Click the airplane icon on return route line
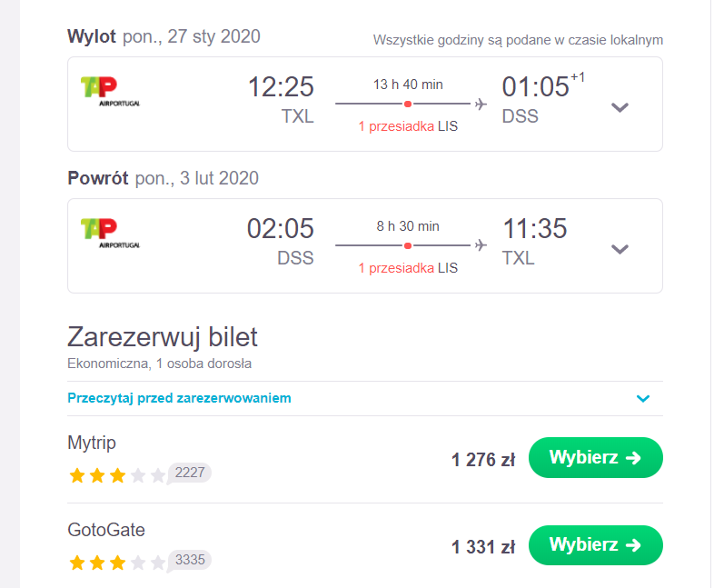The width and height of the screenshot is (714, 588). click(481, 245)
